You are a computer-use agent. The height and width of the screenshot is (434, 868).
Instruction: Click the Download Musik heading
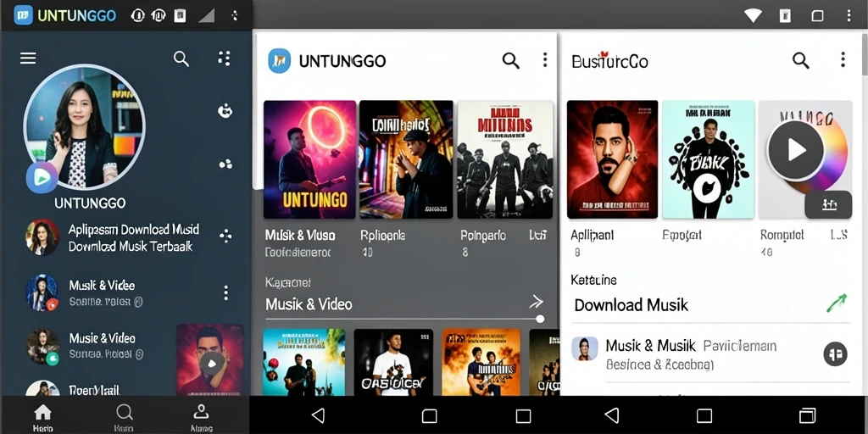631,304
